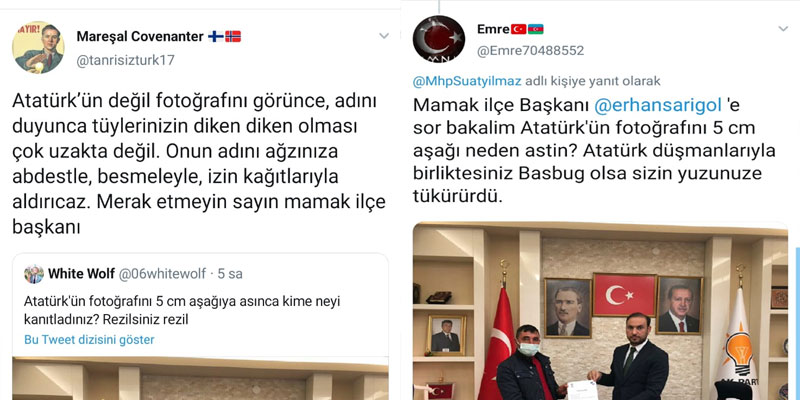Click "Bu Tweet dizisini göster" link

(x=89, y=339)
